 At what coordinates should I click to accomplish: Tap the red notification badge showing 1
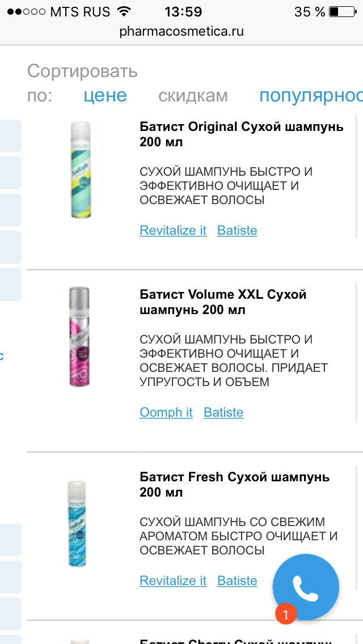pos(286,613)
